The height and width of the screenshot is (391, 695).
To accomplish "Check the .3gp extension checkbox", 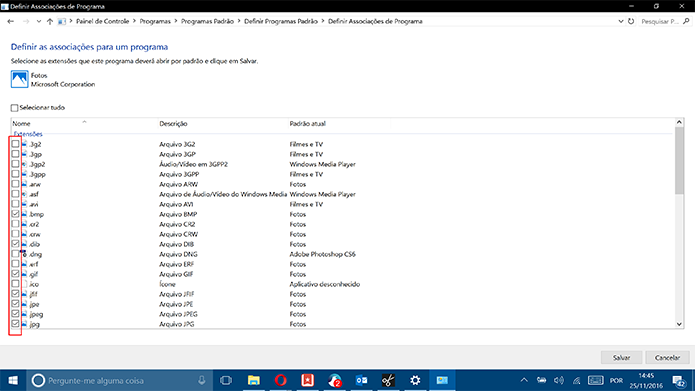I will point(15,154).
